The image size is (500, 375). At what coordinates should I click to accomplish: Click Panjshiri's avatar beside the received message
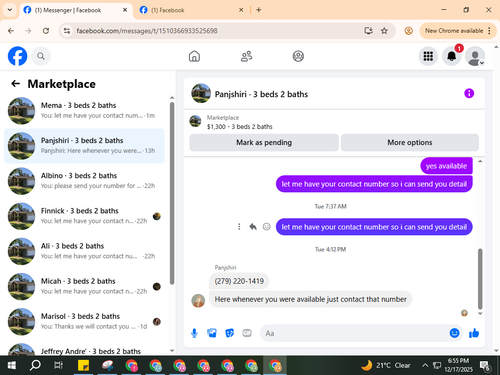coord(198,301)
